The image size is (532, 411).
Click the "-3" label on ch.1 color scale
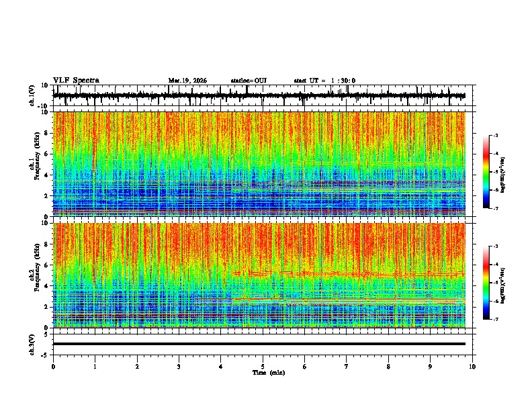(x=495, y=136)
